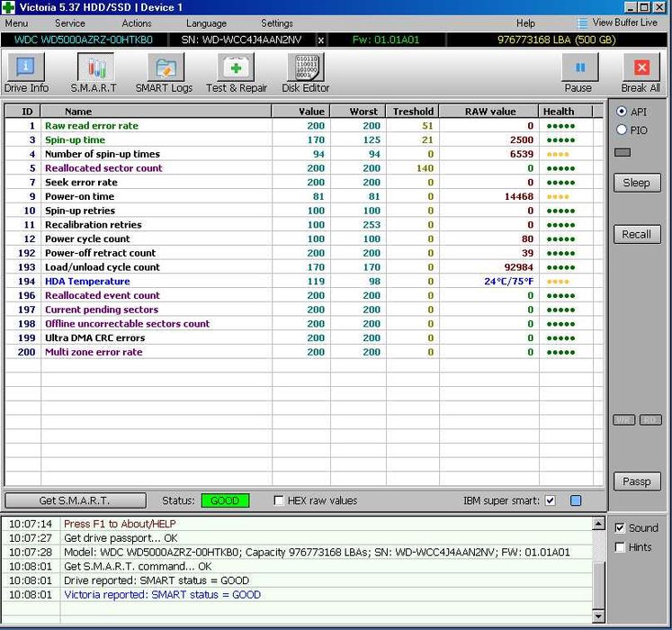Viewport: 672px width, 630px height.
Task: Select the HDA Temperature row
Action: tap(303, 282)
